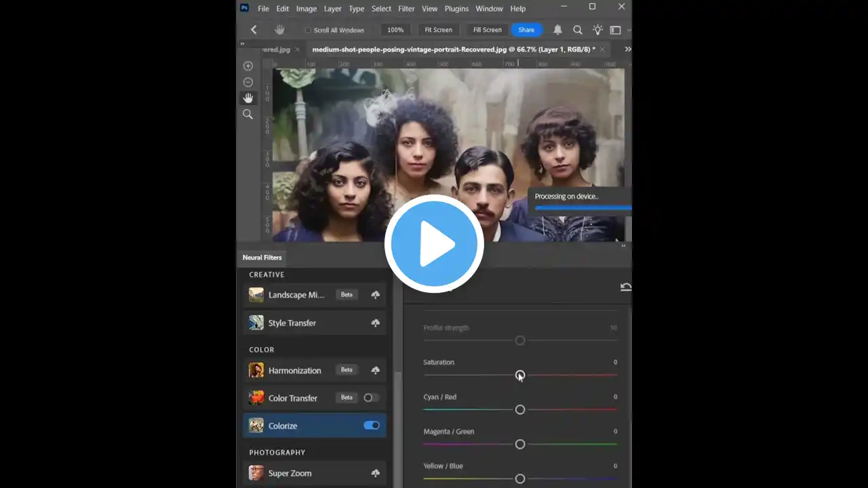Viewport: 868px width, 488px height.
Task: Enable the Color Transfer toggle
Action: (371, 398)
